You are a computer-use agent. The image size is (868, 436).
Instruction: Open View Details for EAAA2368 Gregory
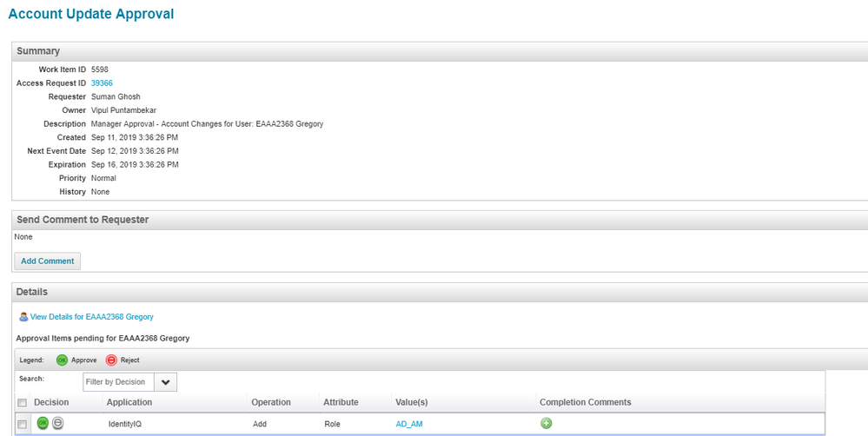pyautogui.click(x=91, y=317)
